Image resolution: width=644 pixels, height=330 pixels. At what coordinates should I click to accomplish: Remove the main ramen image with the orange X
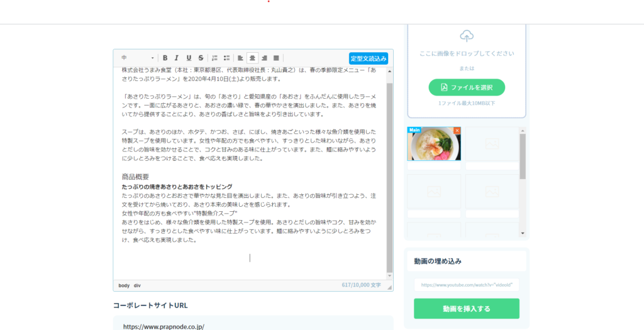pos(457,130)
